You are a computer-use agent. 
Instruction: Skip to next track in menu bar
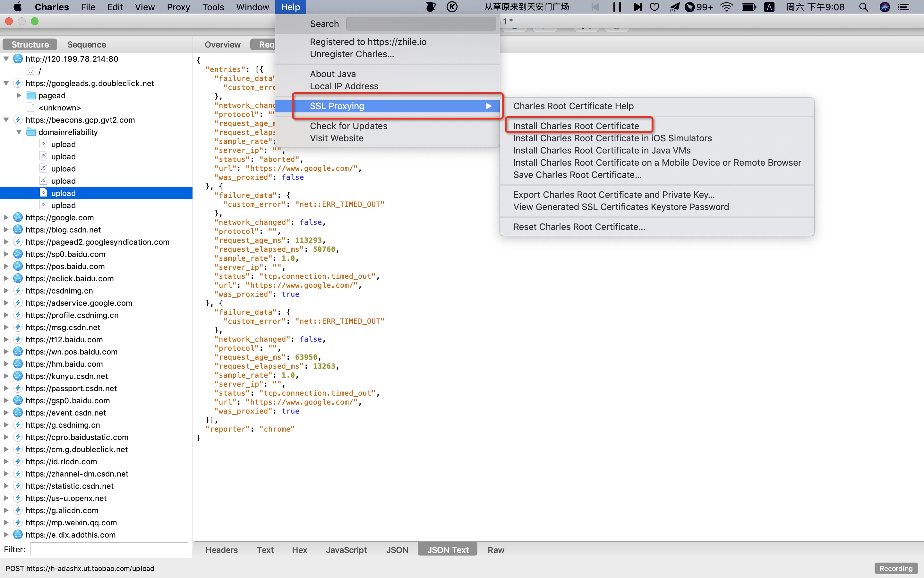pos(637,7)
